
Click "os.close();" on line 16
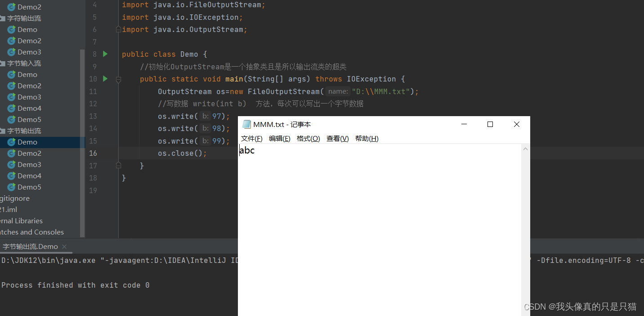(183, 153)
